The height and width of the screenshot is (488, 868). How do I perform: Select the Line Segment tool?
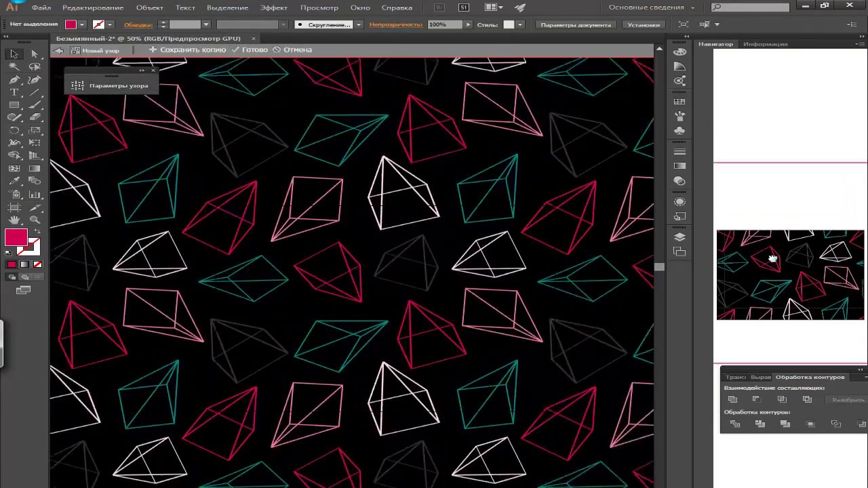35,92
